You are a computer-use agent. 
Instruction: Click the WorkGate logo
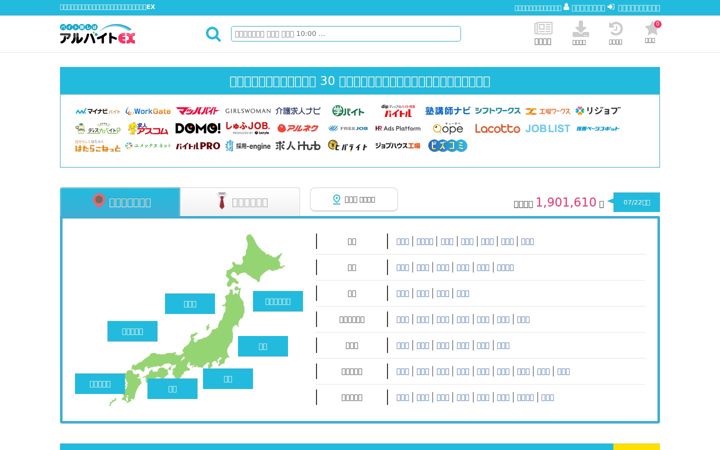click(148, 111)
